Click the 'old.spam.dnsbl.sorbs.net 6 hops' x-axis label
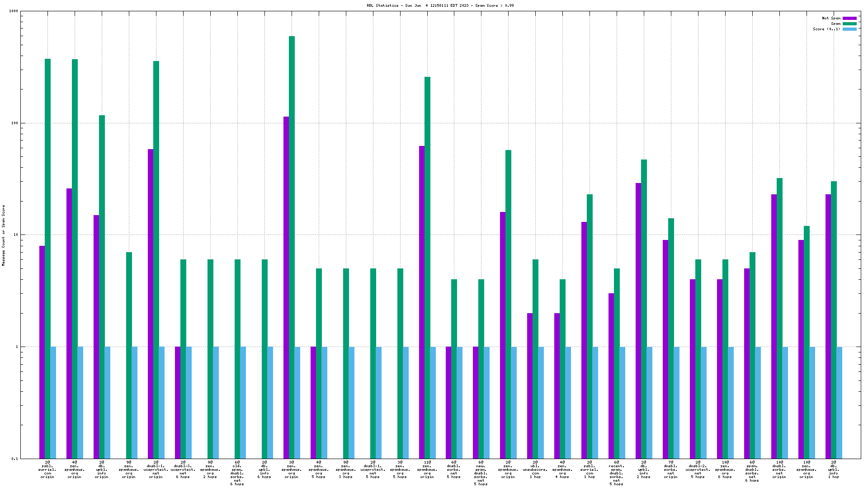 coord(237,473)
